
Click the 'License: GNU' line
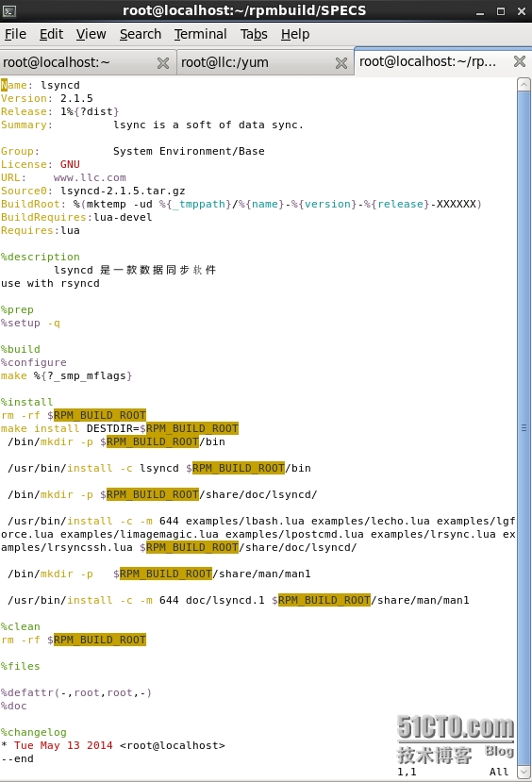pos(41,164)
